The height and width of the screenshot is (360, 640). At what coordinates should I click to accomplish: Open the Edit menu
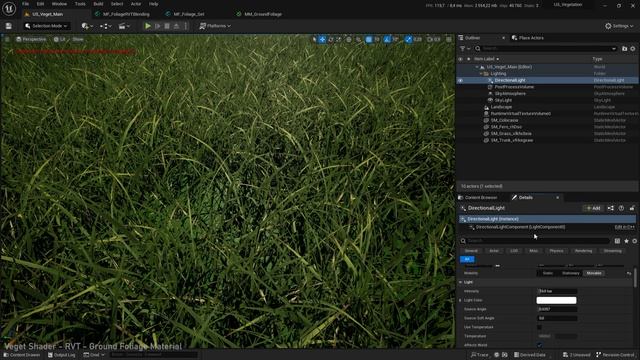pyautogui.click(x=40, y=4)
